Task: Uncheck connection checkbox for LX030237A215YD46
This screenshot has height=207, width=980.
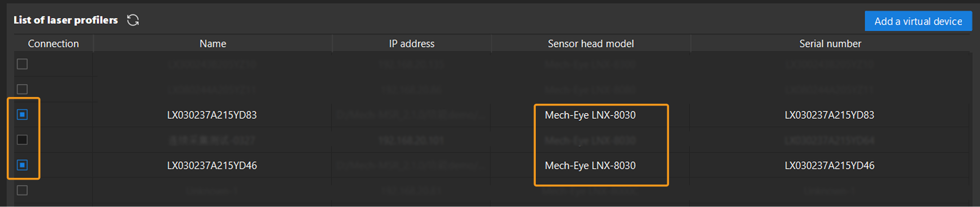Action: (x=22, y=165)
